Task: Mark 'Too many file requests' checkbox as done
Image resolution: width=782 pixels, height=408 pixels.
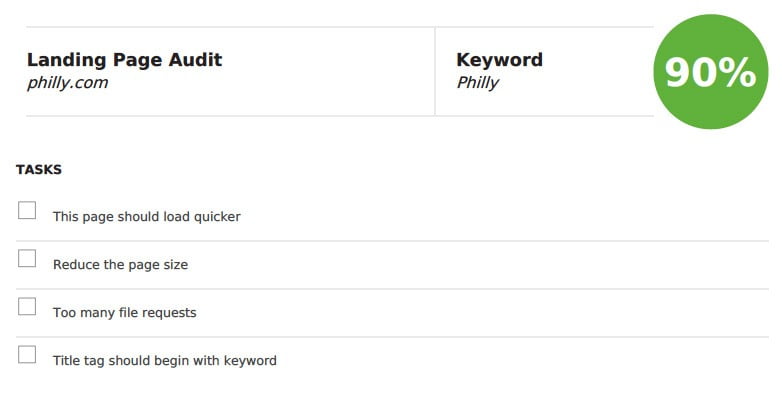Action: (27, 306)
